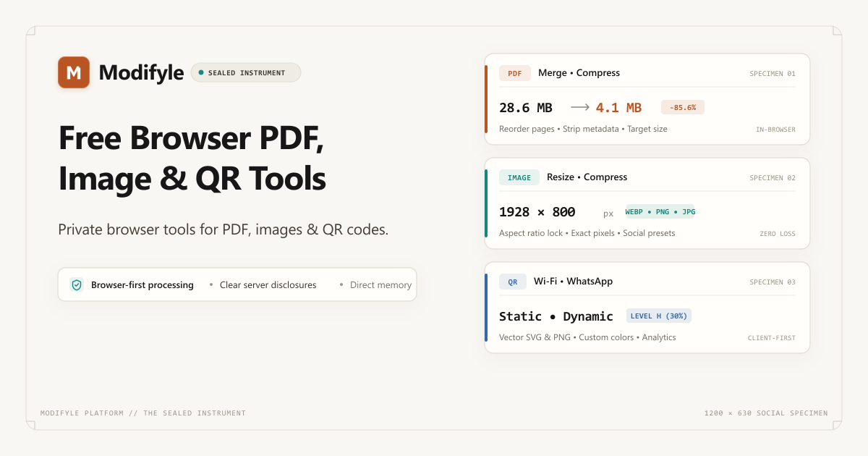Click the IMAGE tag on the Resize card

519,177
